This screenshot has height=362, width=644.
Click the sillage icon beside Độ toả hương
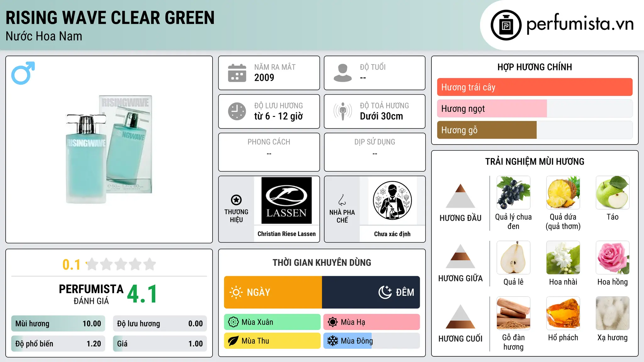point(343,111)
